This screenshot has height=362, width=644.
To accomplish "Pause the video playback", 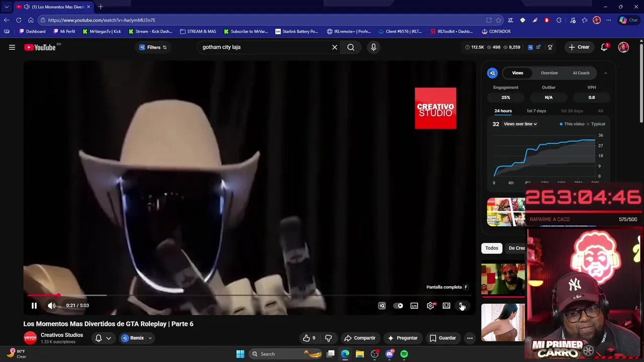I will tap(34, 306).
